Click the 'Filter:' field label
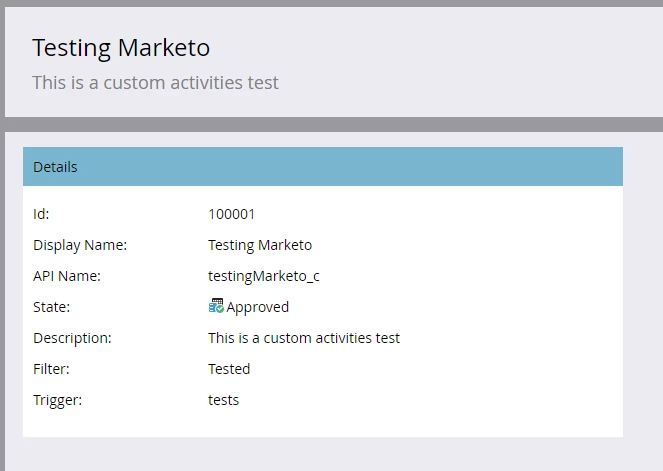 (51, 369)
